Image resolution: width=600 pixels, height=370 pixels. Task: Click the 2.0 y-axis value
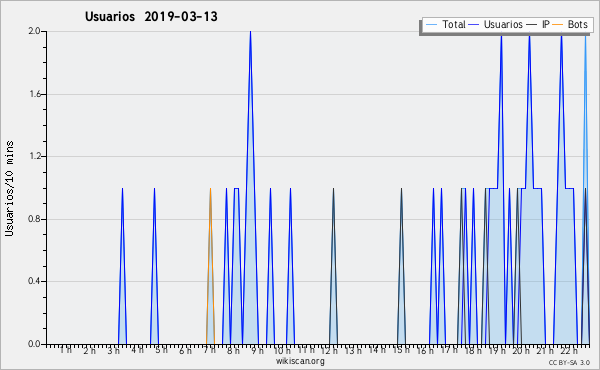click(34, 31)
